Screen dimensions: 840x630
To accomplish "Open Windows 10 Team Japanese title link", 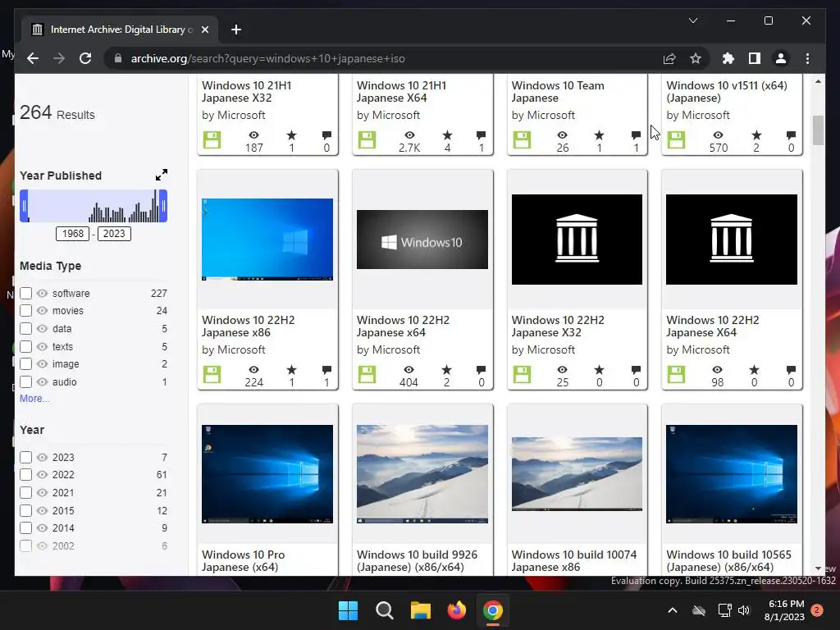I will [x=558, y=92].
